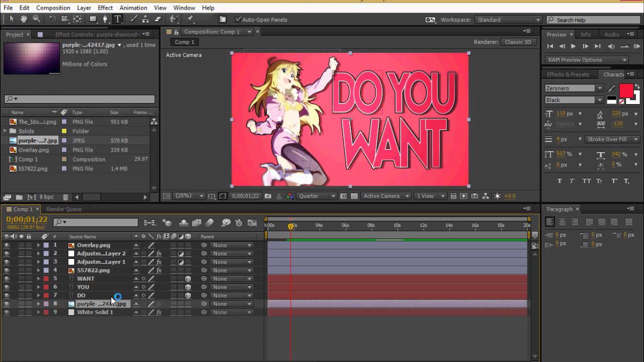644x362 pixels.
Task: Click the red fill color swatch
Action: pyautogui.click(x=626, y=91)
